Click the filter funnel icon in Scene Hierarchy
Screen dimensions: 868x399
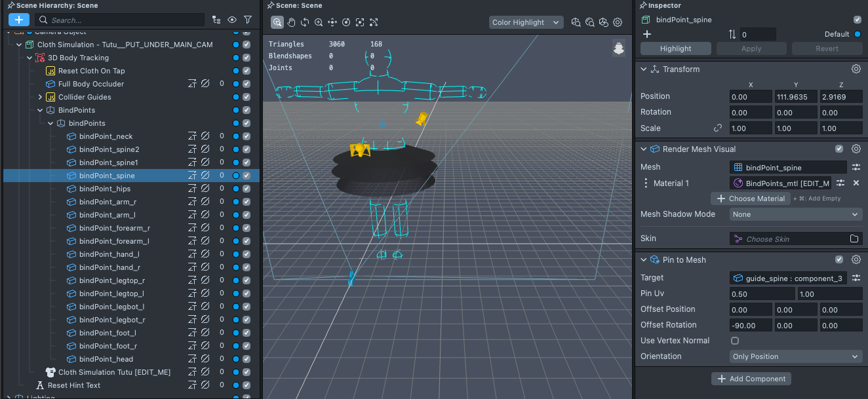[248, 20]
